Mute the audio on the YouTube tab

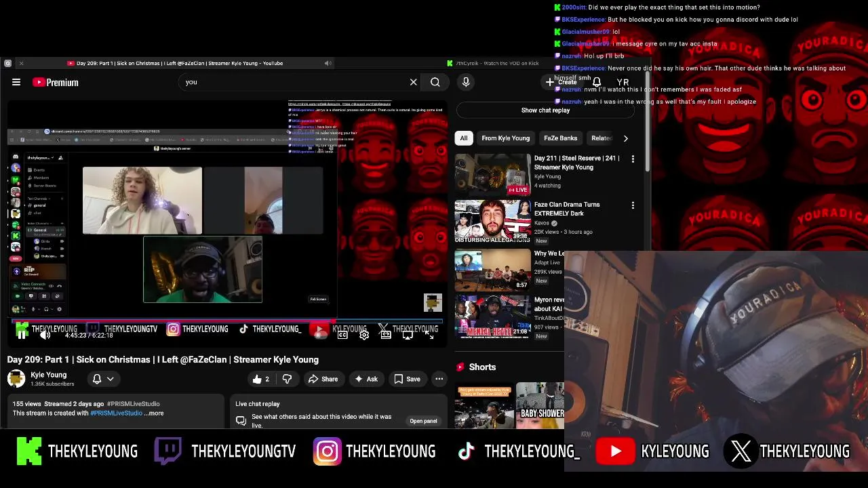click(x=328, y=63)
